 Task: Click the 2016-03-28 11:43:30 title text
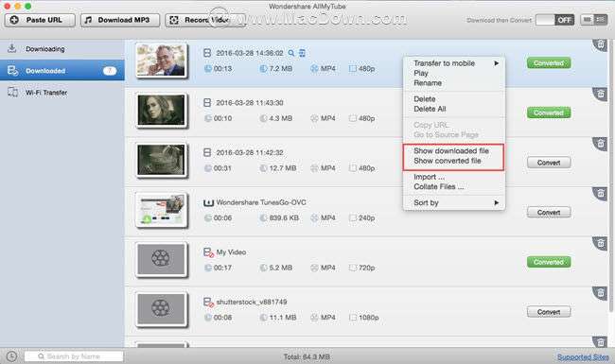coord(250,103)
